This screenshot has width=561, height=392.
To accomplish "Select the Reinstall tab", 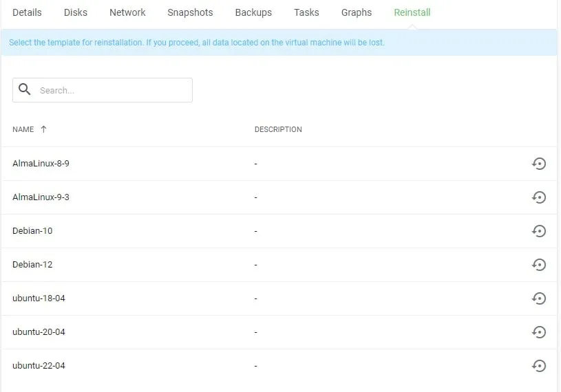I will (x=412, y=12).
